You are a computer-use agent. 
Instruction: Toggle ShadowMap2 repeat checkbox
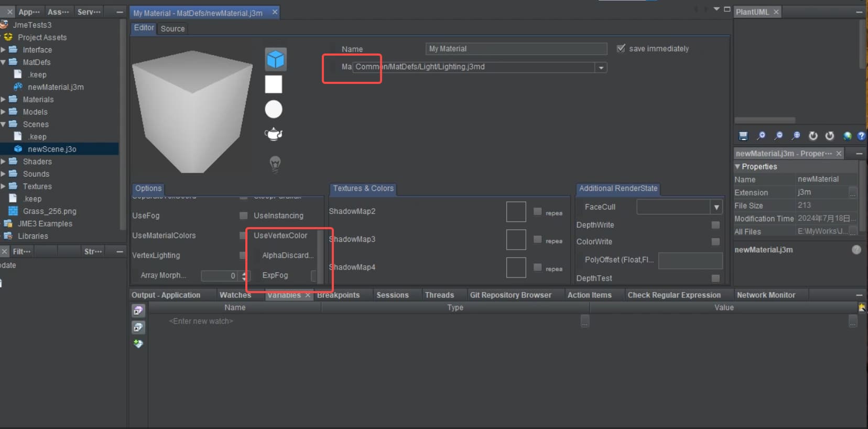click(537, 211)
